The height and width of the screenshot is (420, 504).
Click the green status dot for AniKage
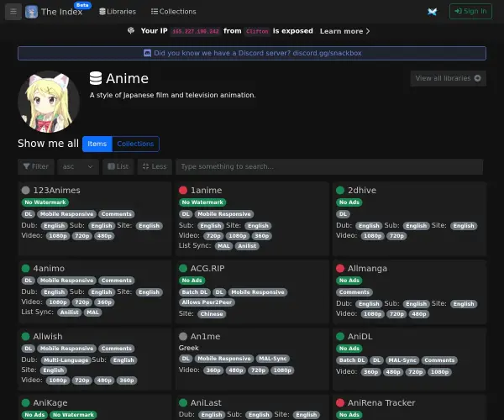[25, 402]
